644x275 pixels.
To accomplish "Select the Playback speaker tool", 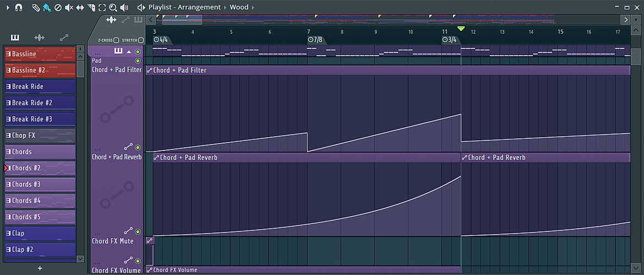I will pos(124,7).
